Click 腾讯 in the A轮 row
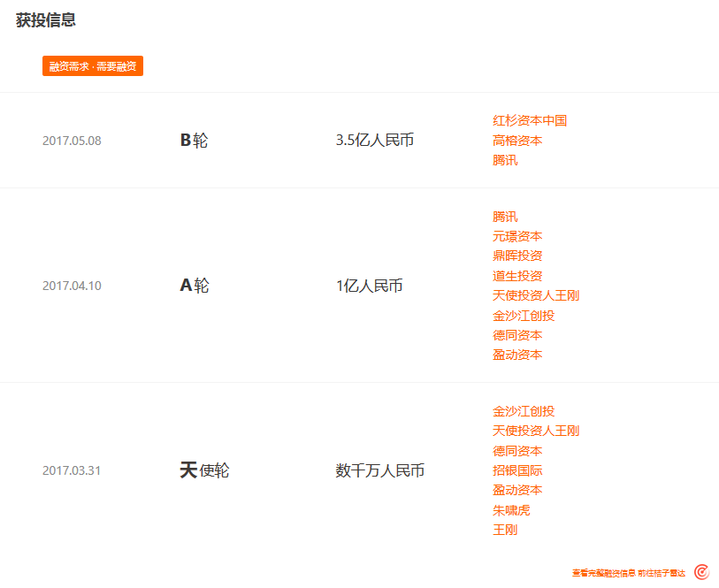719x588 pixels. click(x=505, y=217)
